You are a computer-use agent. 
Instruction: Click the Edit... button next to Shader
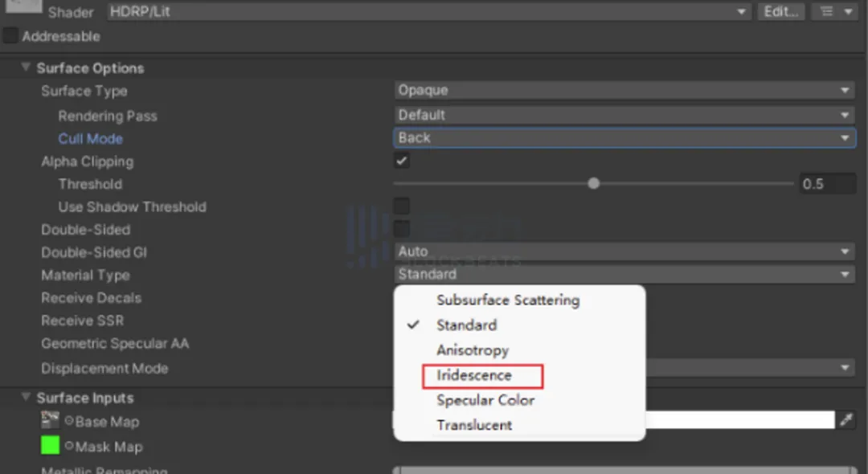point(780,12)
